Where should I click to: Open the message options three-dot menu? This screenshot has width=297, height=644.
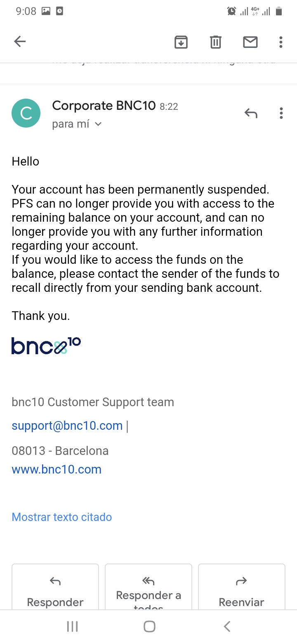(281, 113)
